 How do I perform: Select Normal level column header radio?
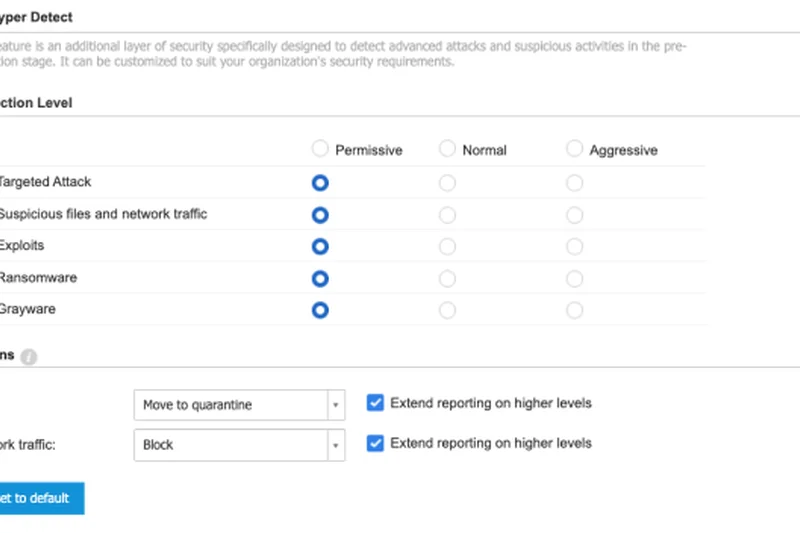coord(447,149)
